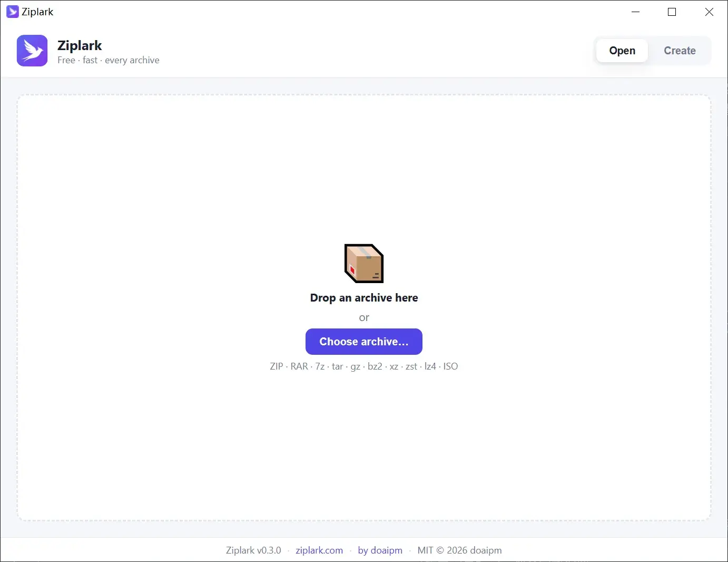Click the supported formats list starting with ZIP

(x=364, y=366)
